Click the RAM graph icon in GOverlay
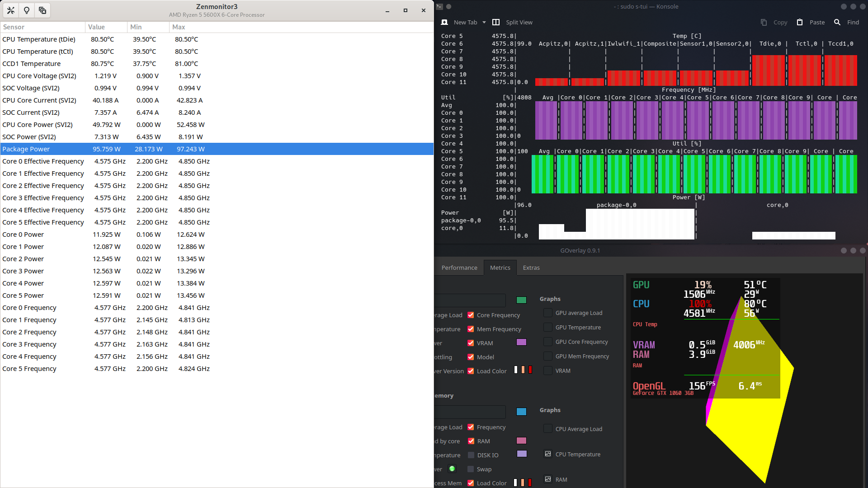 tap(547, 479)
